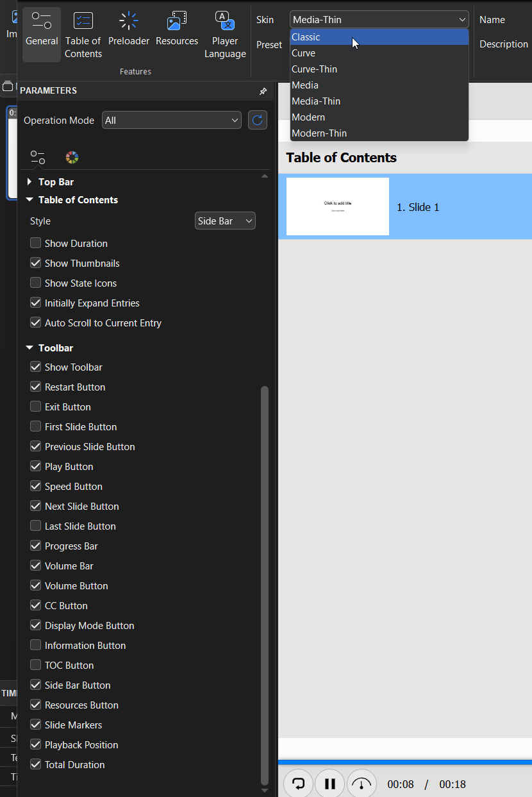Image resolution: width=532 pixels, height=797 pixels.
Task: Click the refresh icon beside Operation Mode
Action: coord(258,120)
